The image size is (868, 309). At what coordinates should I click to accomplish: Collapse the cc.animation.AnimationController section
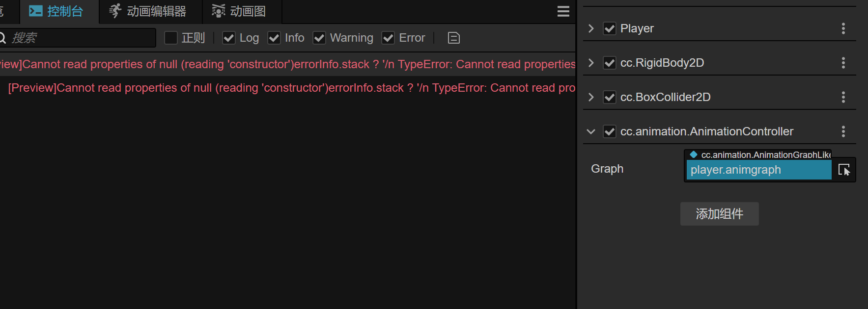[591, 131]
